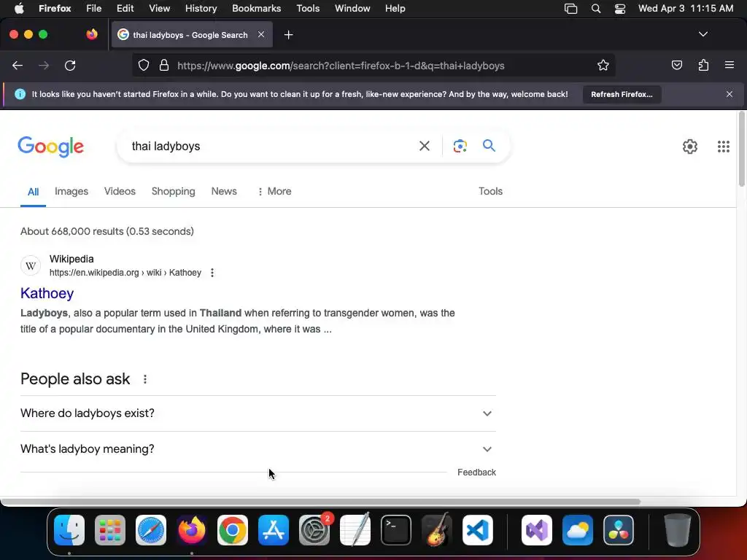Go back with the browser back arrow
The height and width of the screenshot is (560, 747).
(x=18, y=66)
